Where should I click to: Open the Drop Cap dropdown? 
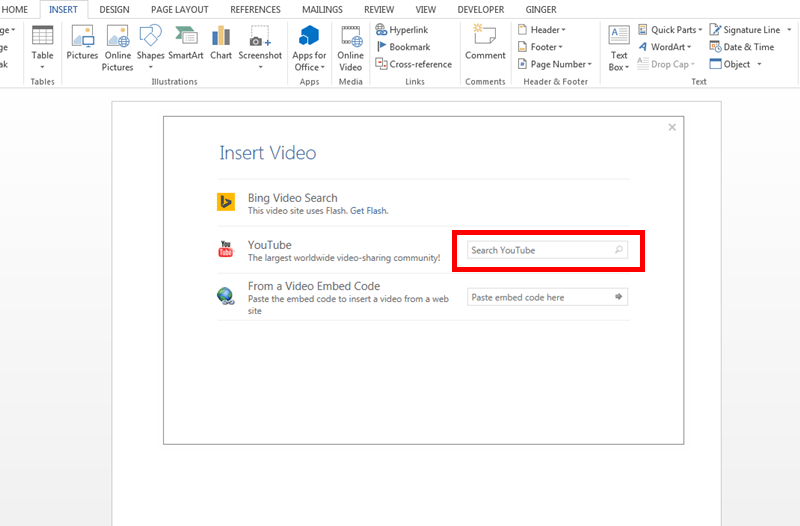click(667, 64)
